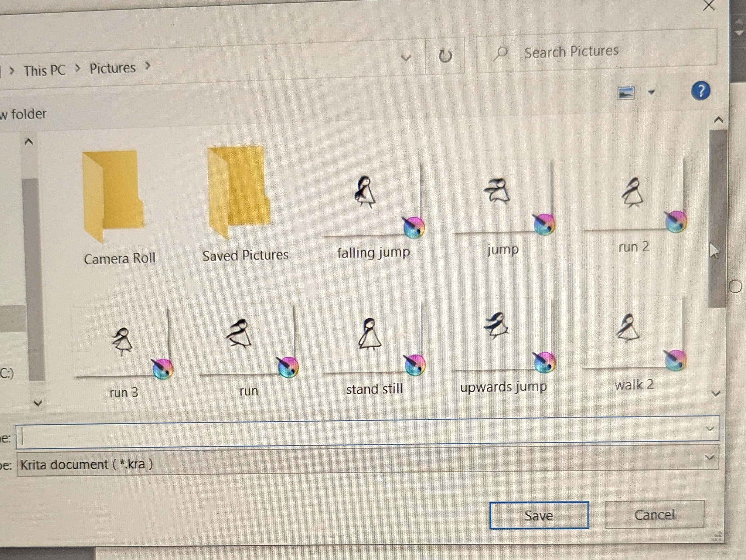Select the run 2 file thumbnail
746x560 pixels.
pos(632,195)
